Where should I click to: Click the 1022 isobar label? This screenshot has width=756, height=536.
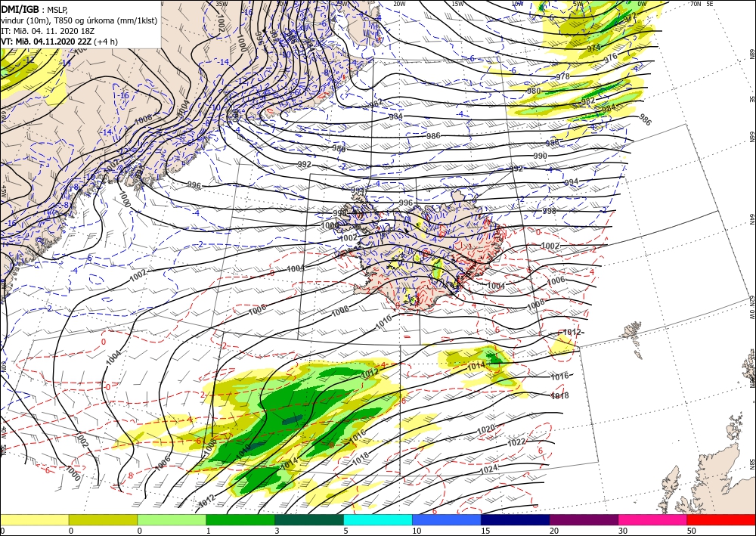(516, 442)
